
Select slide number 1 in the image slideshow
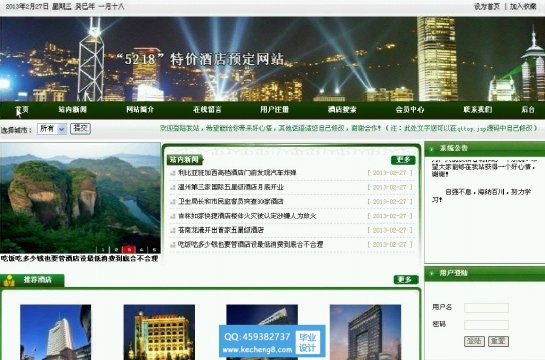pos(103,249)
